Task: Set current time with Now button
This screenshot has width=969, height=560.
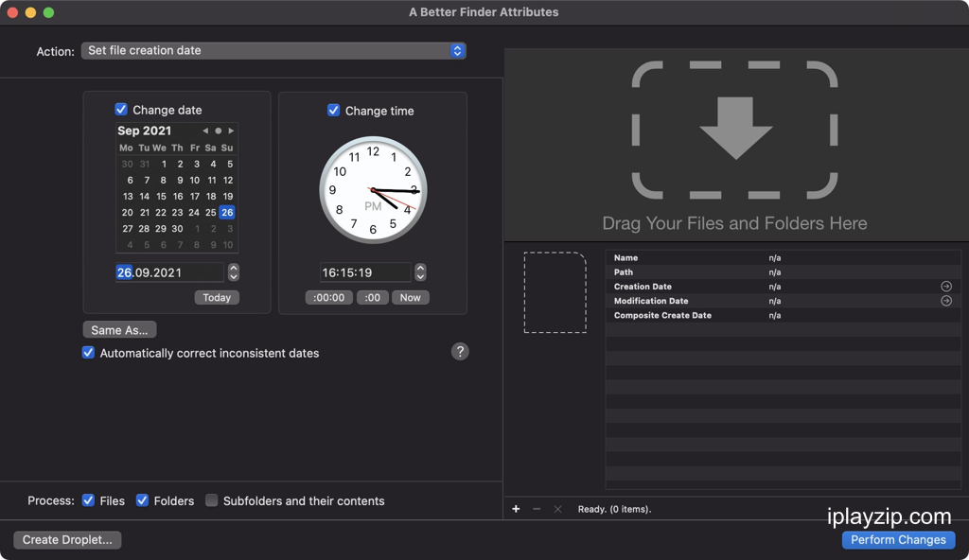Action: pos(410,297)
